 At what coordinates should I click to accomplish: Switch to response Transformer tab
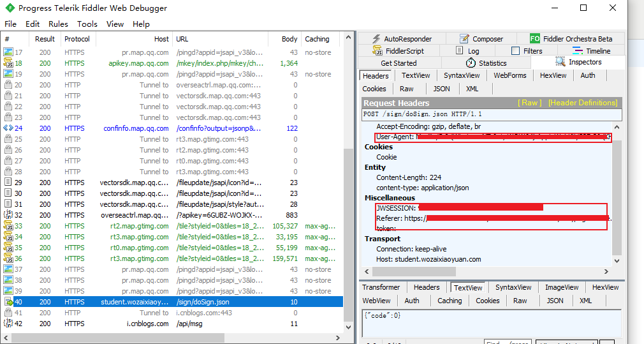381,287
